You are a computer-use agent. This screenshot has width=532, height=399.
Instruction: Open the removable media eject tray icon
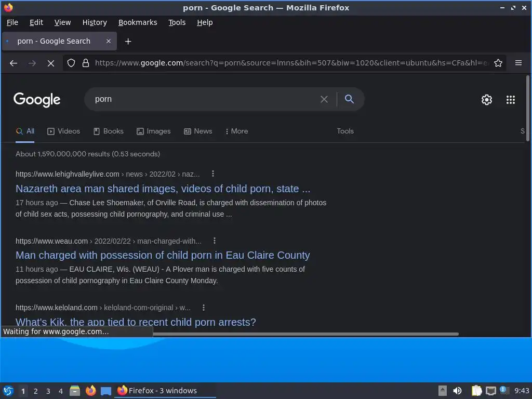443,391
